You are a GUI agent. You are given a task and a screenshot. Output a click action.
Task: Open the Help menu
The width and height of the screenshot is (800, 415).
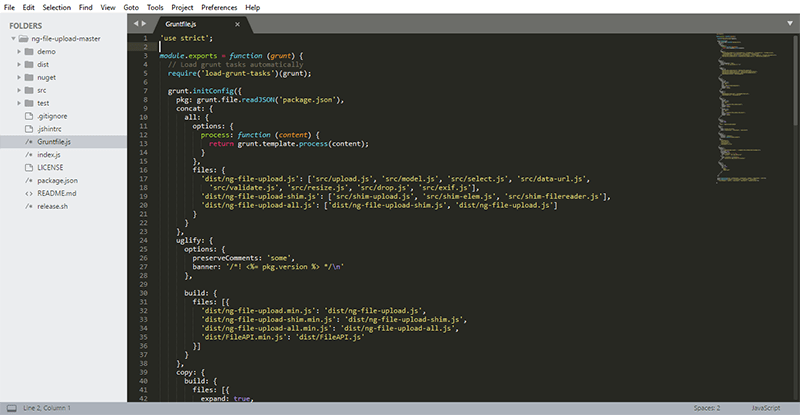[253, 7]
